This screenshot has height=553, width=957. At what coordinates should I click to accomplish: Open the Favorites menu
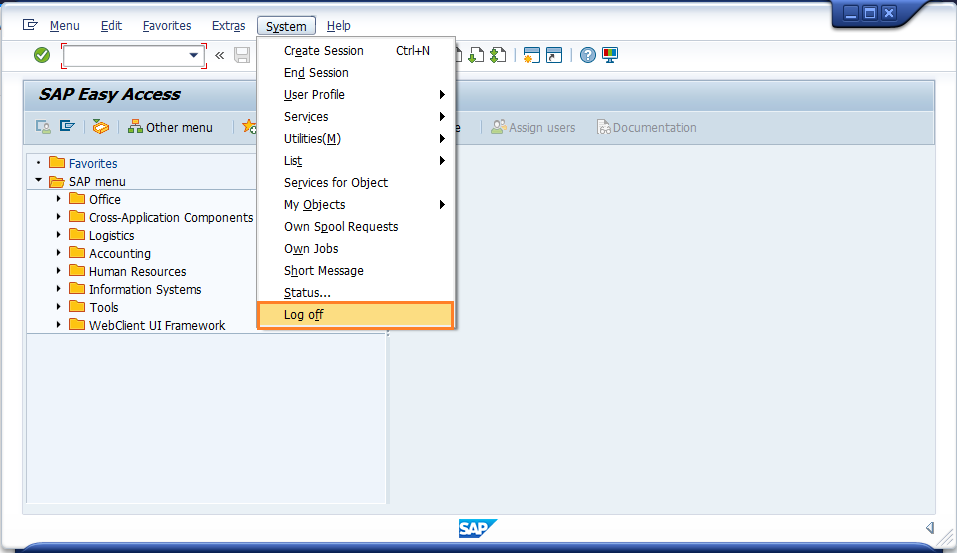click(167, 26)
